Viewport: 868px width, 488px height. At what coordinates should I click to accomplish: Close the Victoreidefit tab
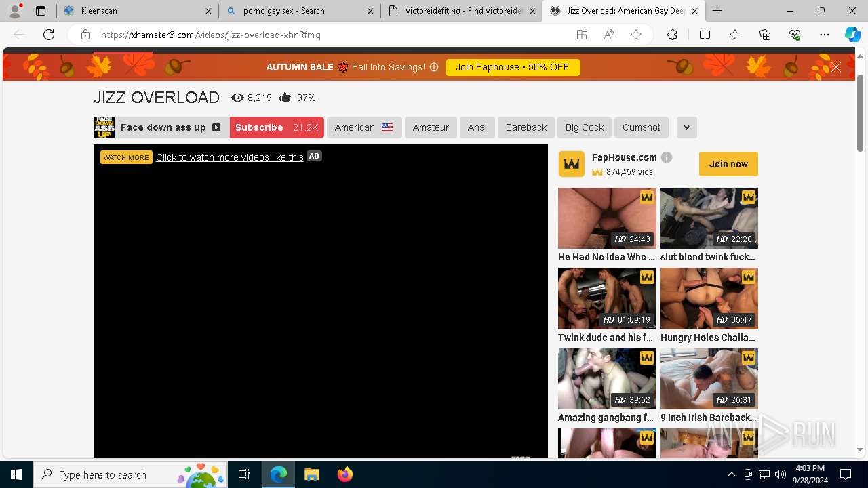coord(532,11)
